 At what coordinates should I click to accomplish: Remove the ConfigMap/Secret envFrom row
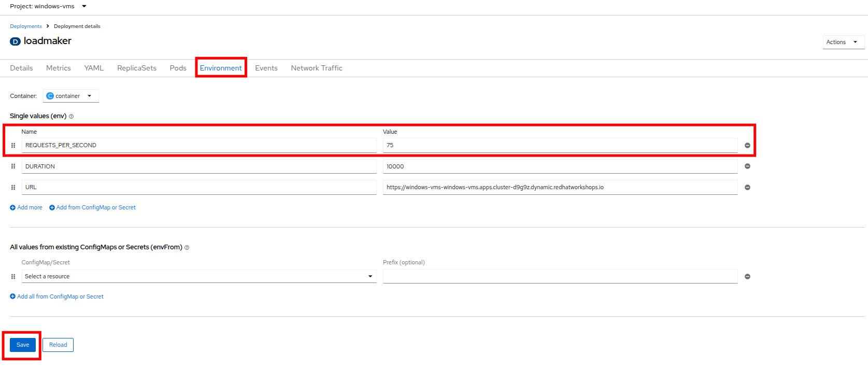tap(747, 277)
